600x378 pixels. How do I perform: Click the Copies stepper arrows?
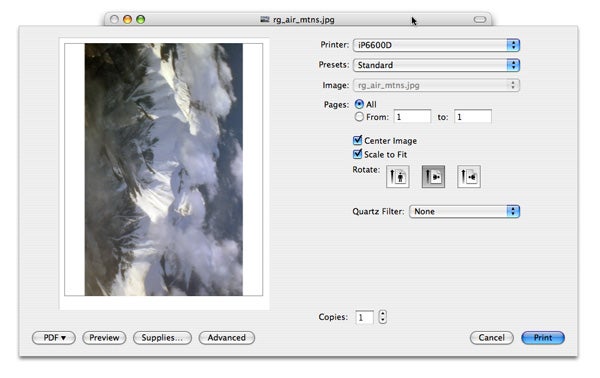(383, 317)
